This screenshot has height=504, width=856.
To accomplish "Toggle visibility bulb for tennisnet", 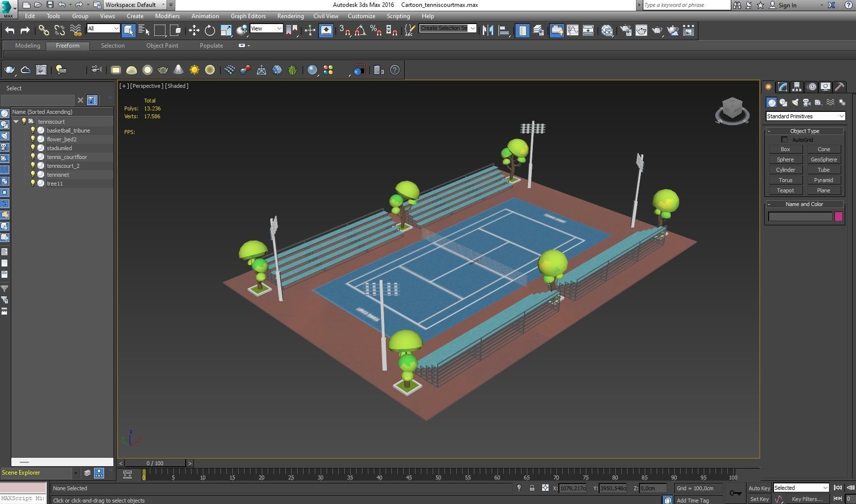I will coord(33,174).
